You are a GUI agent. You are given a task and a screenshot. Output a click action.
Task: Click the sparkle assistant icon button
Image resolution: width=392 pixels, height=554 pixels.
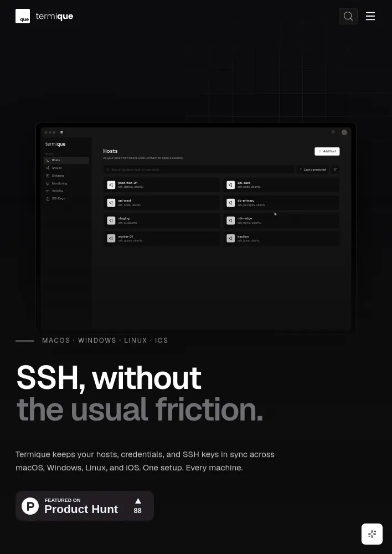[x=372, y=534]
